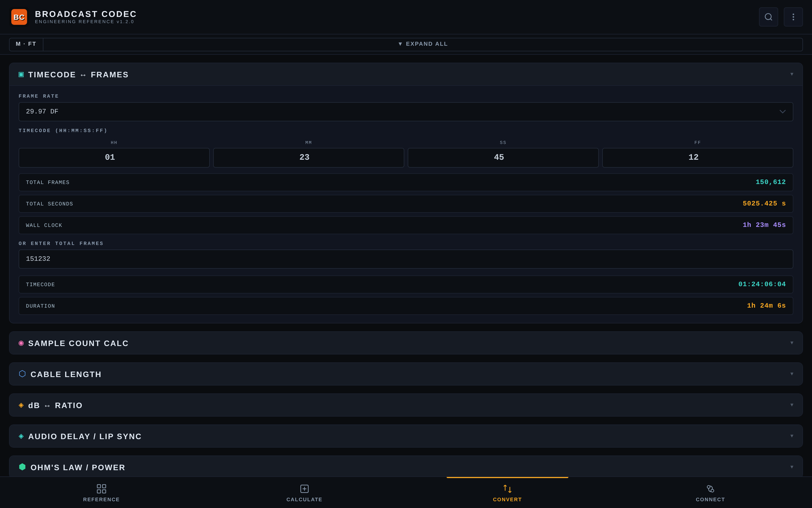The image size is (812, 508).
Task: Click the Connect link icon
Action: (710, 489)
